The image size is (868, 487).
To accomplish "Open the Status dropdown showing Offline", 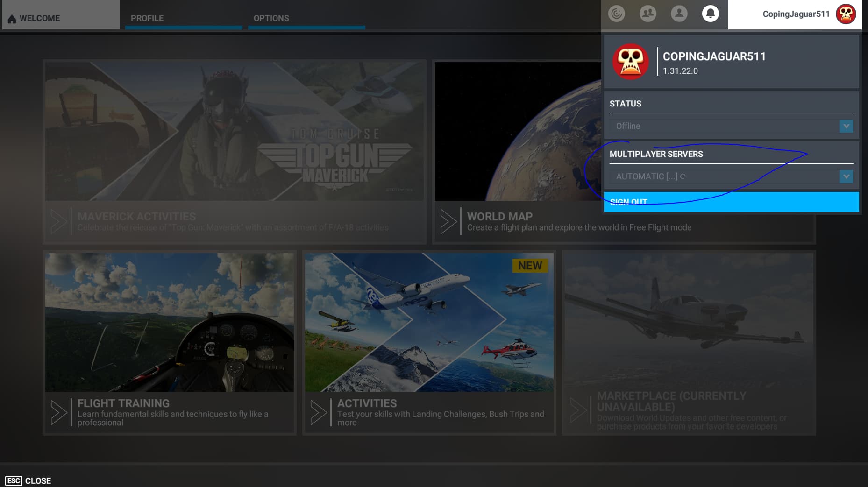I will pos(731,126).
